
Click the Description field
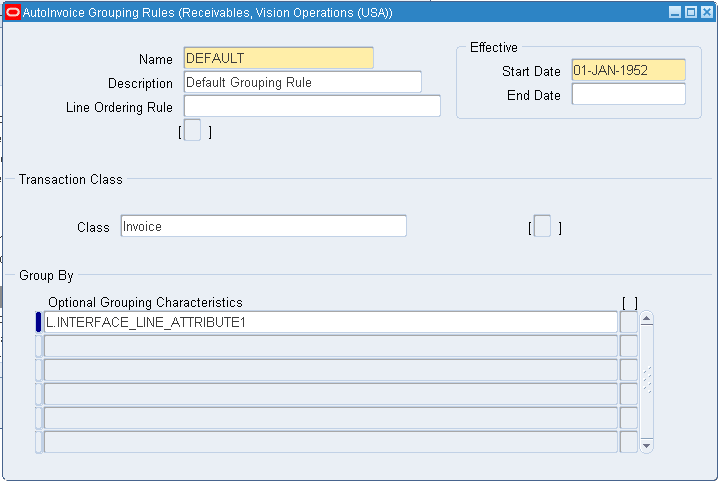tap(302, 82)
